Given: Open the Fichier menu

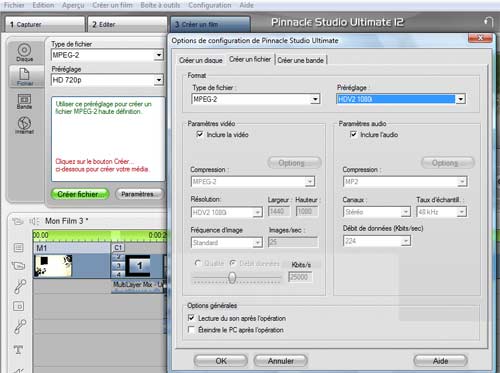Looking at the screenshot, I should [14, 5].
